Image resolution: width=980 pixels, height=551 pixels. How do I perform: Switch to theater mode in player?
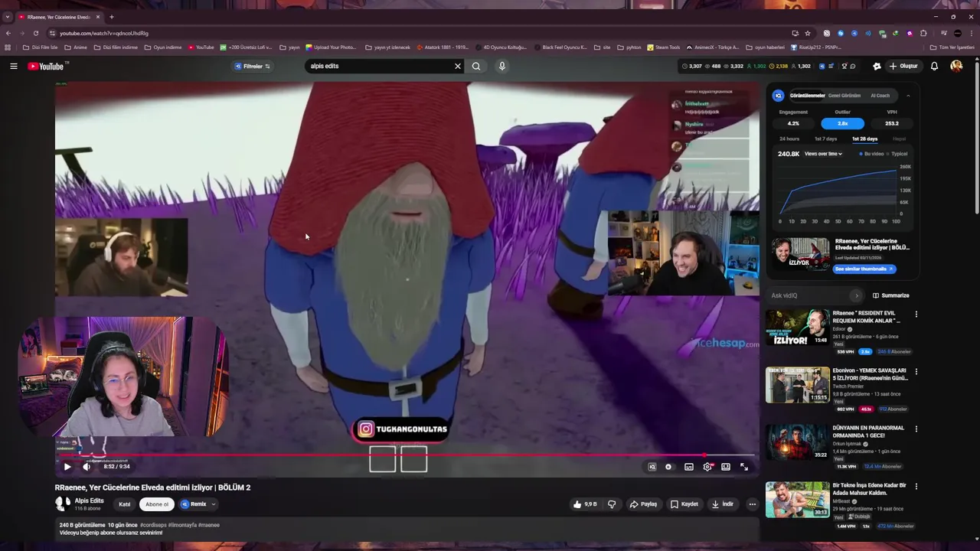tap(726, 467)
